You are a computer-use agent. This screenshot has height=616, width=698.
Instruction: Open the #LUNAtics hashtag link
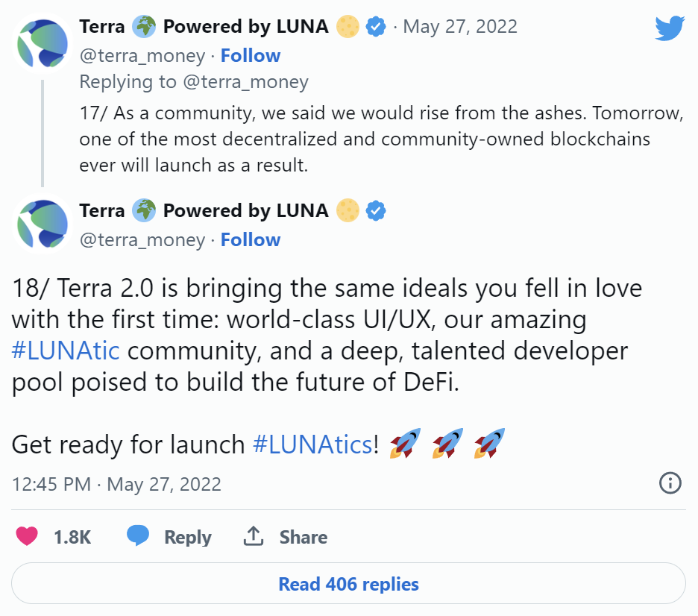312,444
